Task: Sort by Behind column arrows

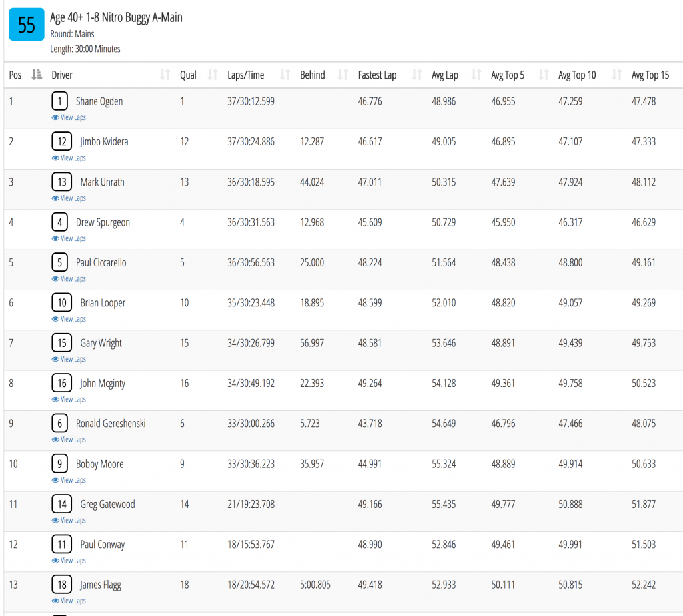Action: 344,75
